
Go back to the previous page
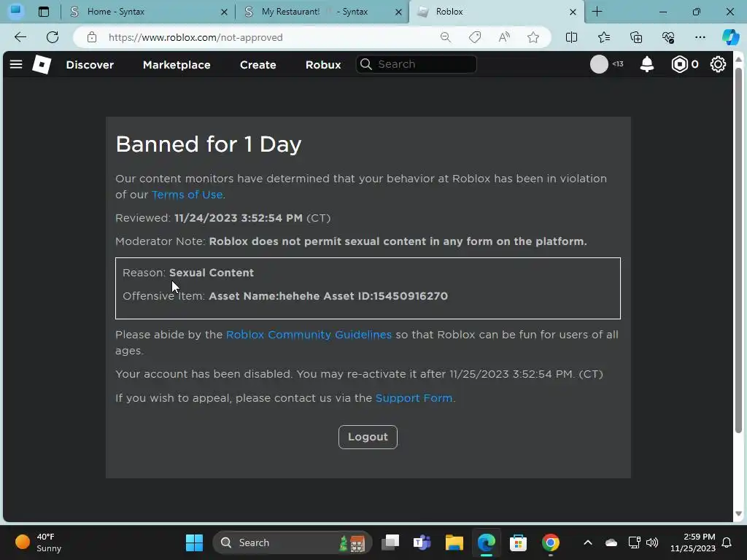pyautogui.click(x=20, y=37)
